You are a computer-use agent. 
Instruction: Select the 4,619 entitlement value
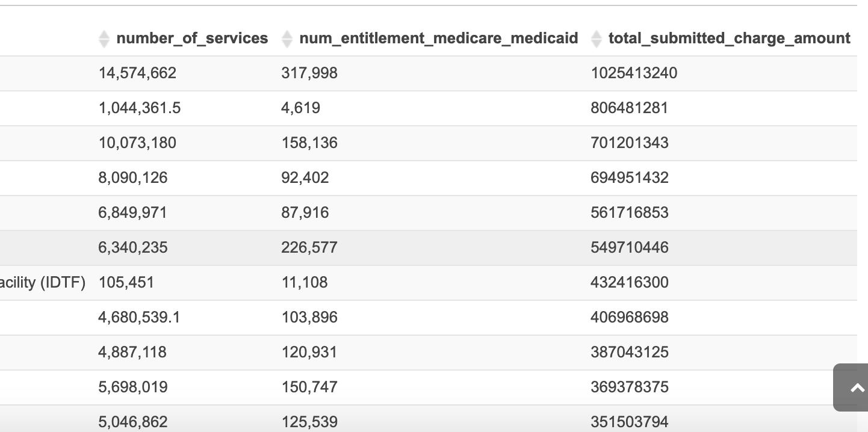[x=300, y=108]
